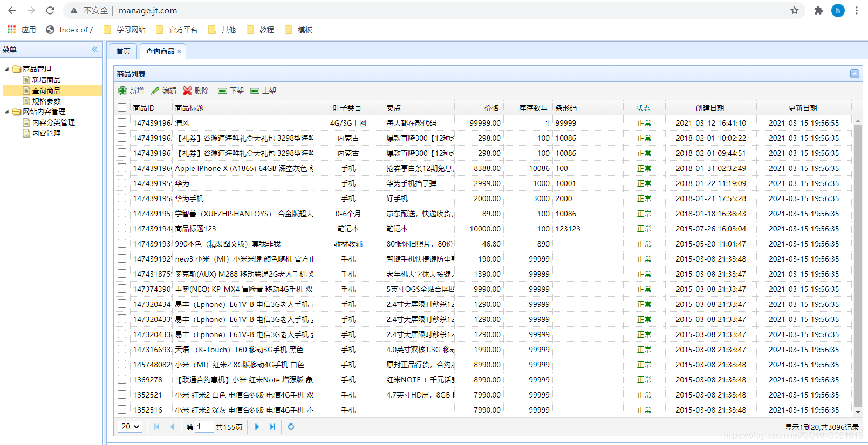
Task: Open Chrome three-dot menu
Action: [x=856, y=10]
